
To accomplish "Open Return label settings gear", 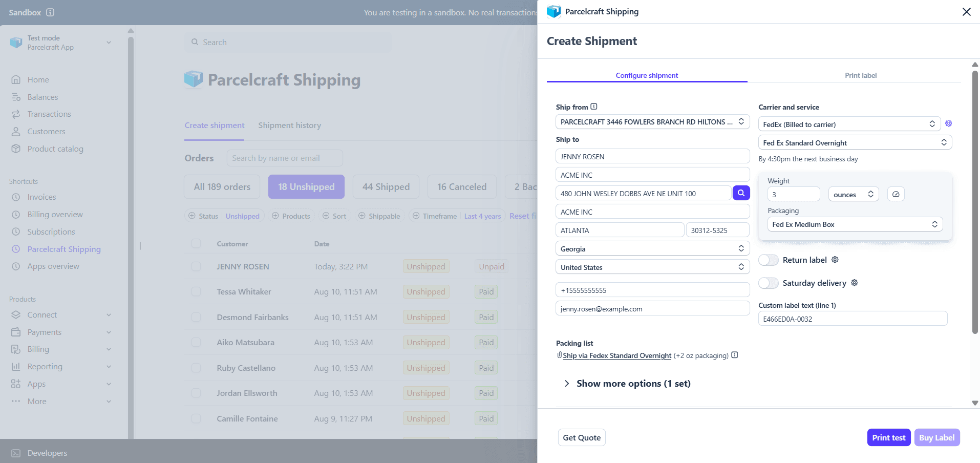I will pos(835,260).
